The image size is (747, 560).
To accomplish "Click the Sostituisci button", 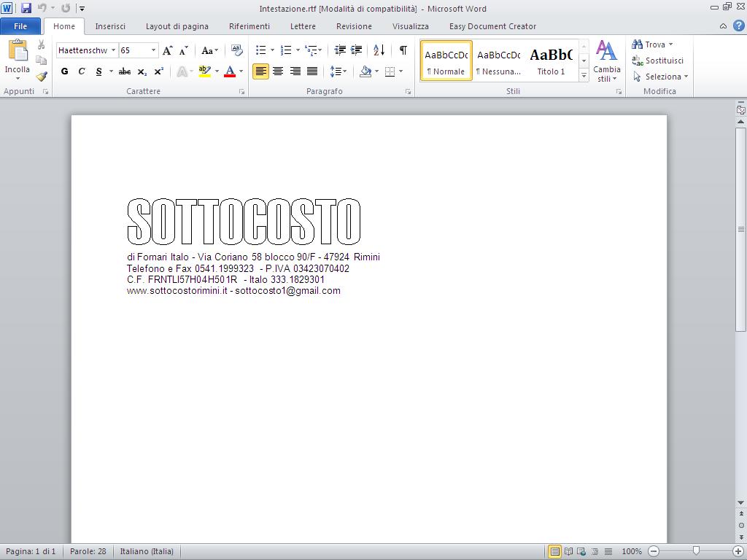I will pos(658,61).
